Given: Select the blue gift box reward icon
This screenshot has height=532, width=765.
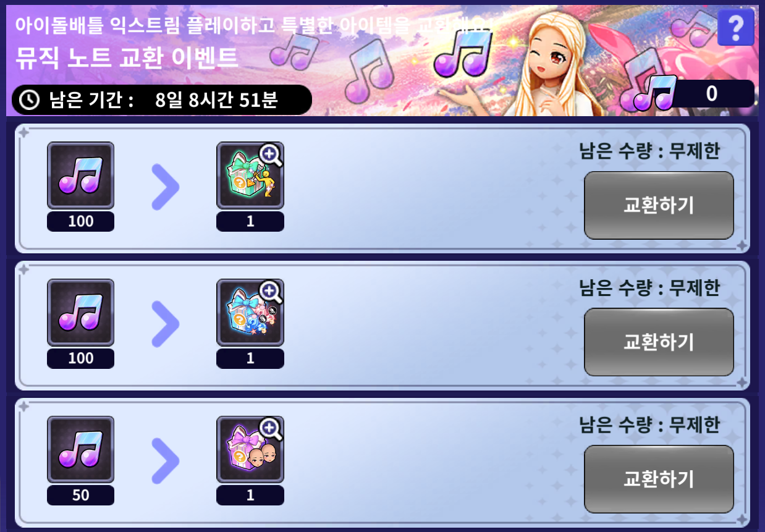Looking at the screenshot, I should pyautogui.click(x=250, y=313).
